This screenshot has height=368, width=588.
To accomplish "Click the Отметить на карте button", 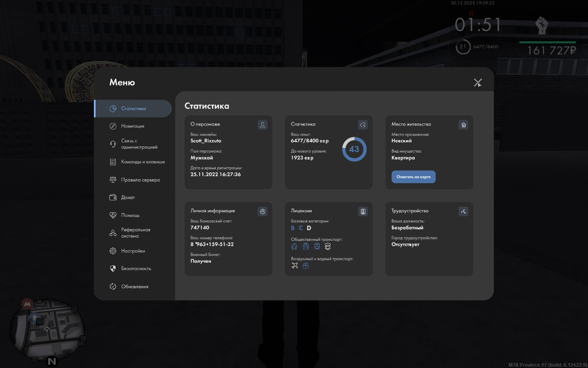I will click(413, 177).
